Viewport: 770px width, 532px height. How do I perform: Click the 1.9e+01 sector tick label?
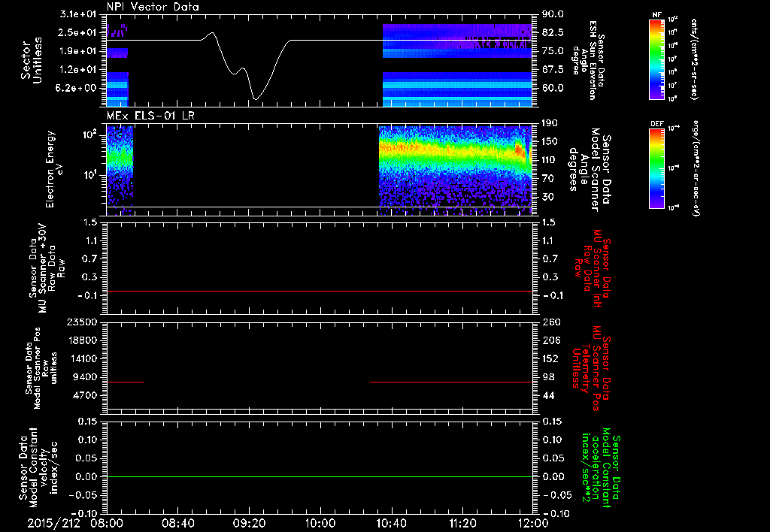[78, 51]
